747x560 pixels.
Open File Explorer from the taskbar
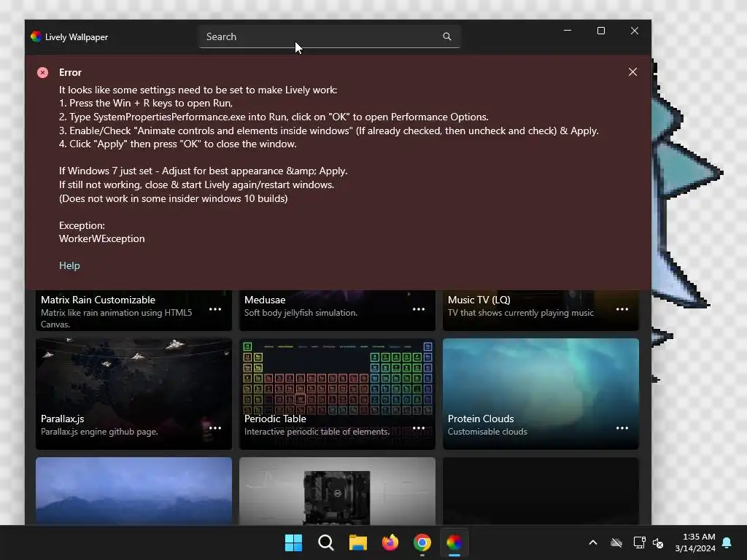click(x=357, y=542)
